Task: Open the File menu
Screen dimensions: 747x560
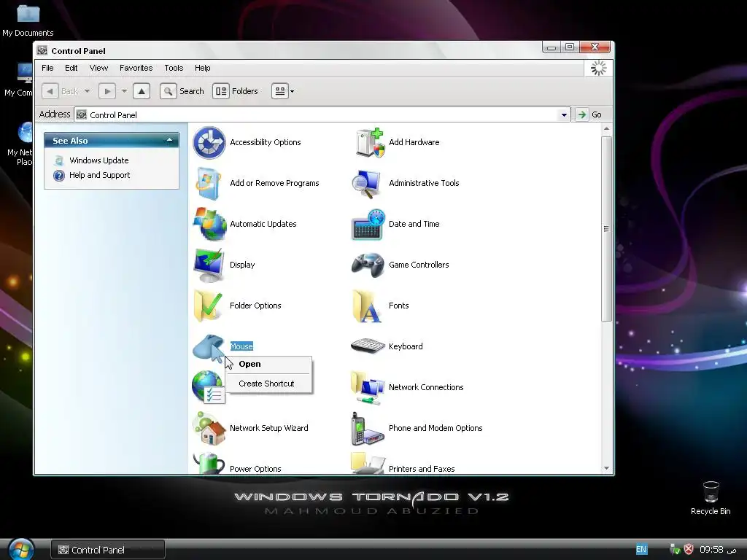Action: (x=47, y=68)
